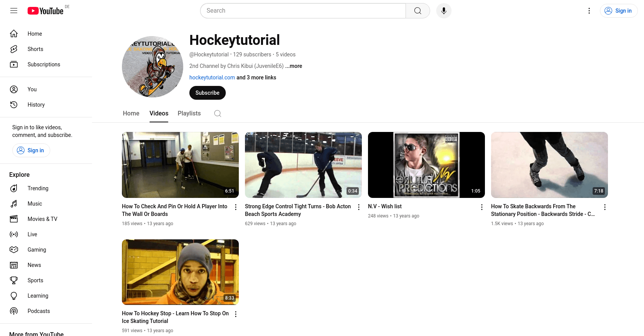Open Trending in Explore section
Image resolution: width=644 pixels, height=336 pixels.
(x=38, y=188)
